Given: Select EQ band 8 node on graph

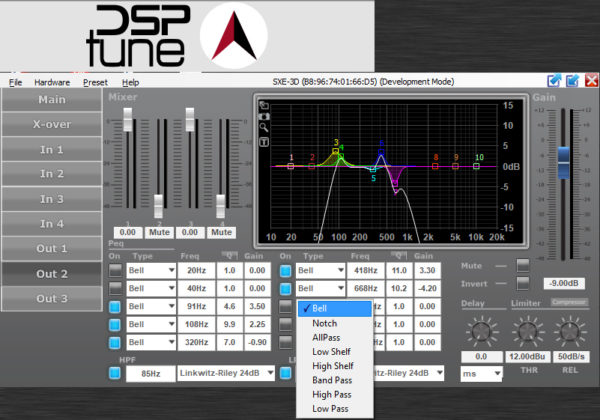Looking at the screenshot, I should [435, 166].
